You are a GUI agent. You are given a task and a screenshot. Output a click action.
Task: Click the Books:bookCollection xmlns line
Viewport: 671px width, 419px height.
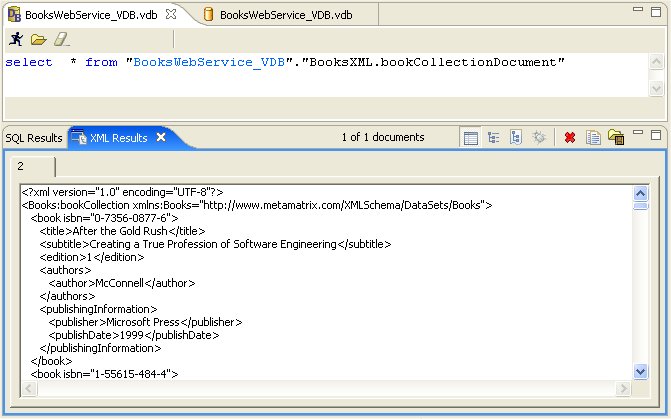[x=257, y=205]
